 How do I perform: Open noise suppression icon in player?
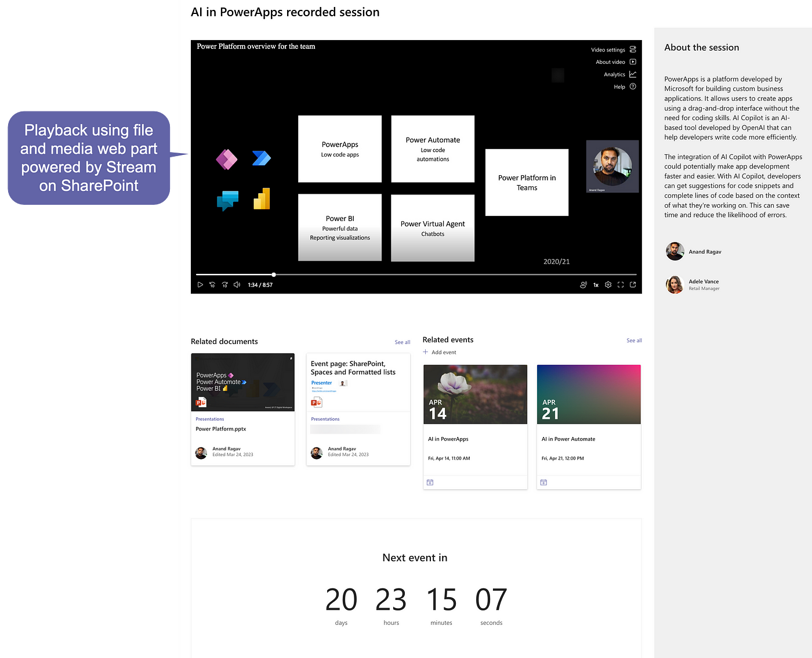coord(583,285)
